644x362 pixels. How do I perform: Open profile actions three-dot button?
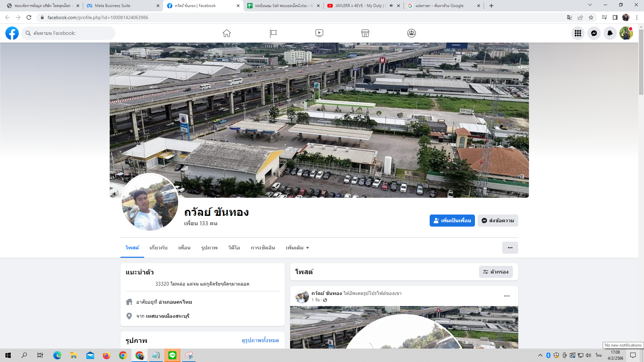click(x=510, y=248)
